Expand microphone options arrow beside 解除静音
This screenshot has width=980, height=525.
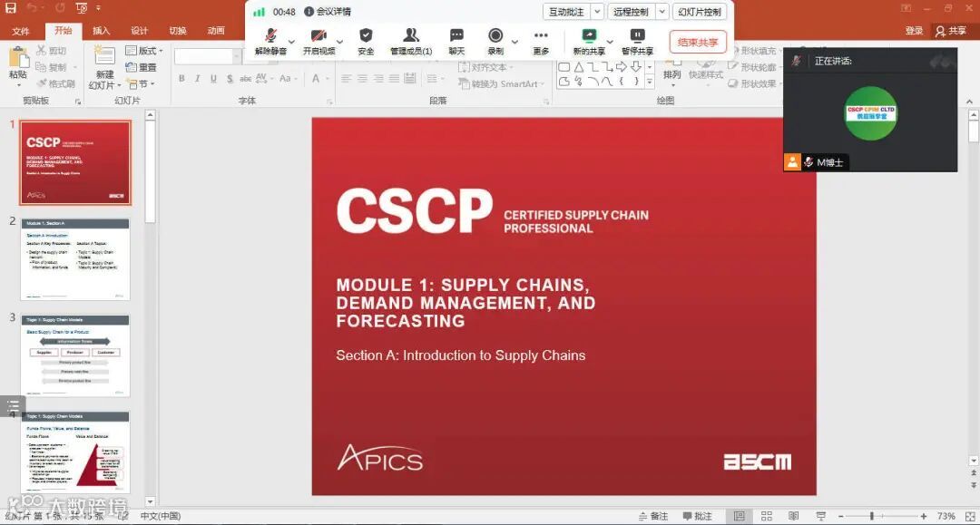[x=292, y=43]
